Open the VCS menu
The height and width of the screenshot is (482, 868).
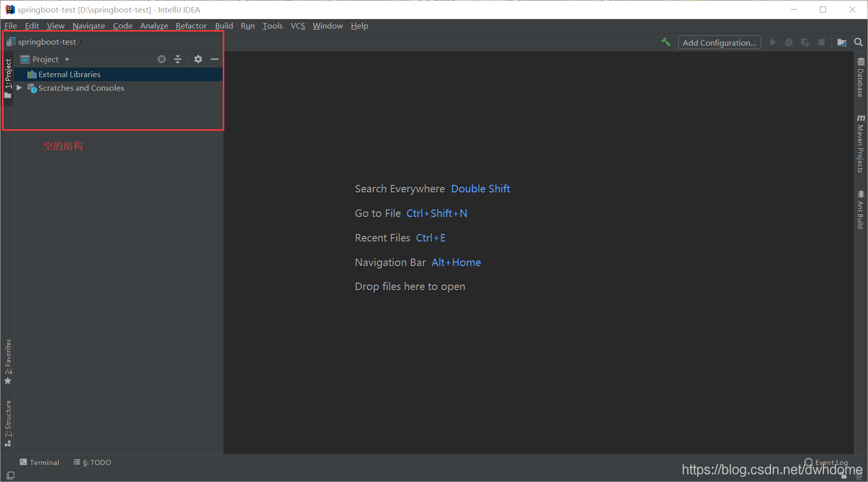[298, 26]
